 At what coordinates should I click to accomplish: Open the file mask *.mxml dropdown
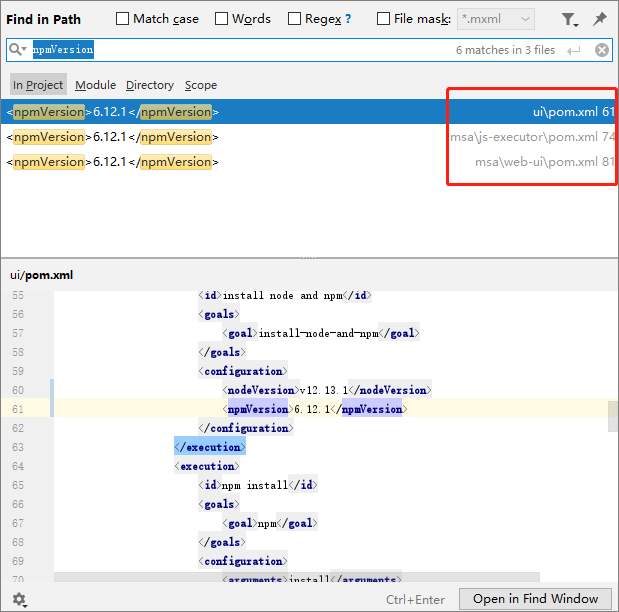[x=495, y=19]
